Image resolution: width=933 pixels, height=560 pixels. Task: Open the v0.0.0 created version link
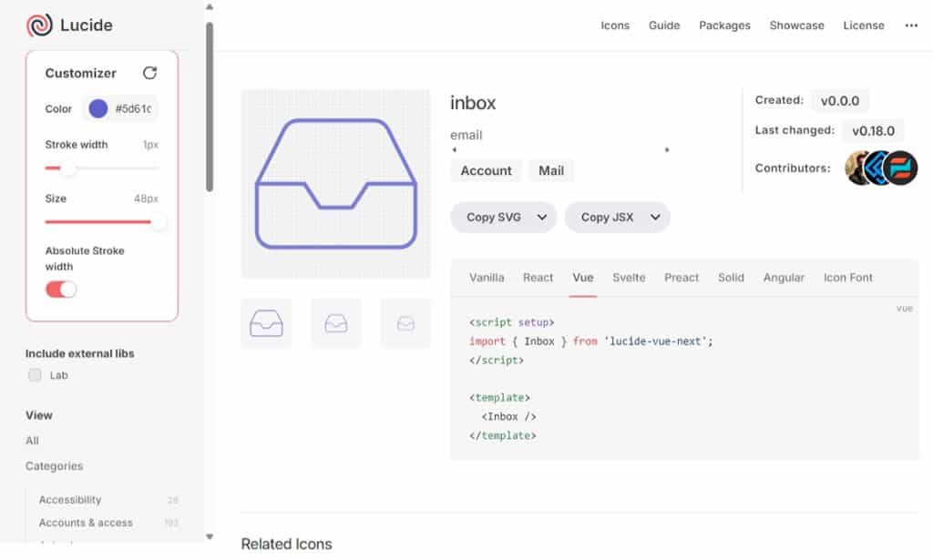point(839,101)
